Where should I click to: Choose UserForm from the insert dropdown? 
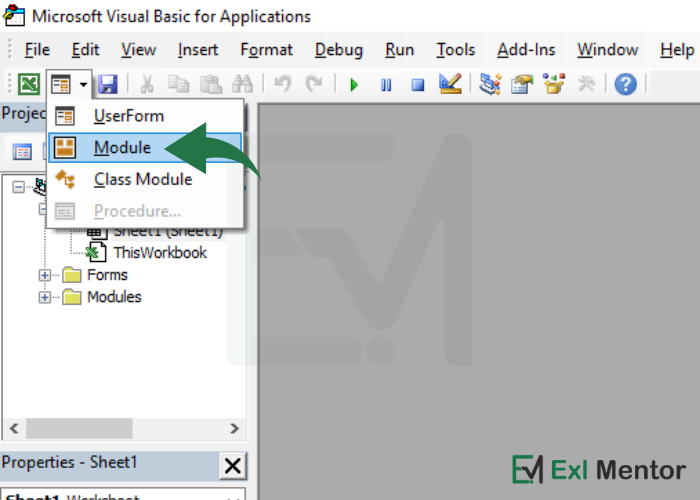coord(145,116)
